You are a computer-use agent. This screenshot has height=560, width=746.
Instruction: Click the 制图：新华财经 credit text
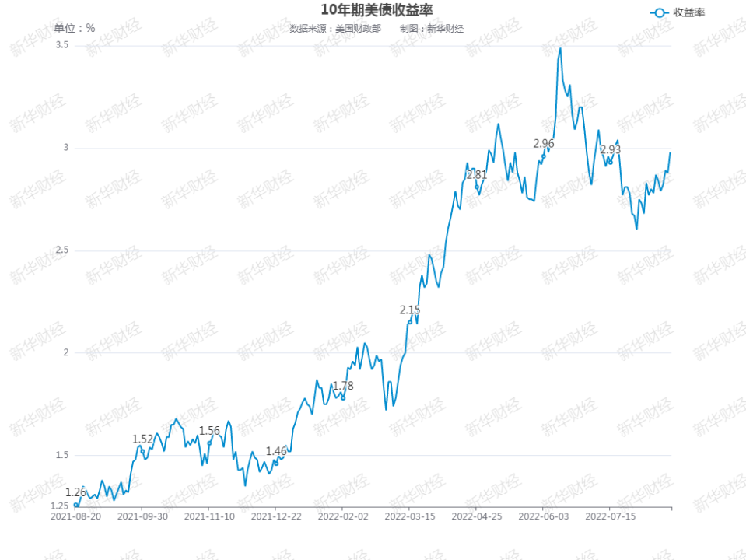coord(432,29)
